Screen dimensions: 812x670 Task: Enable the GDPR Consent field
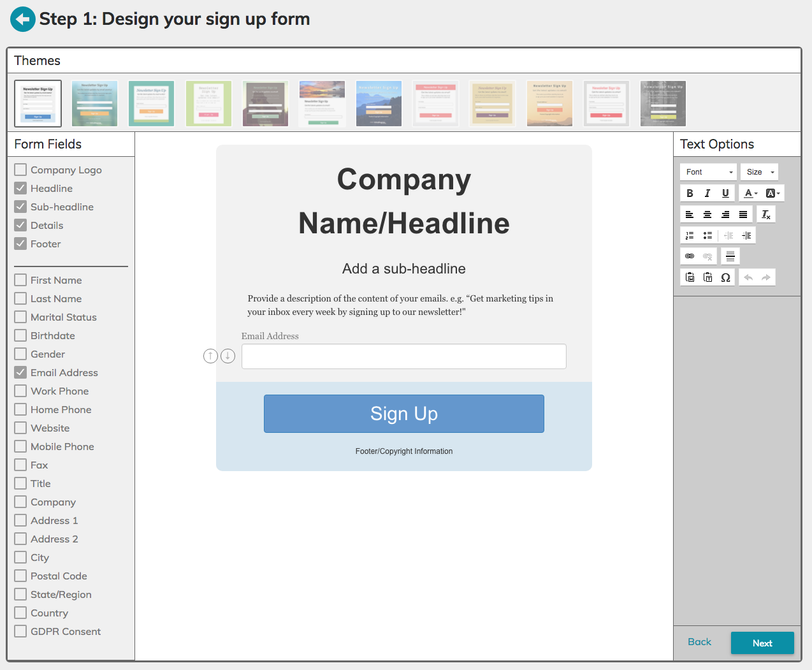20,631
